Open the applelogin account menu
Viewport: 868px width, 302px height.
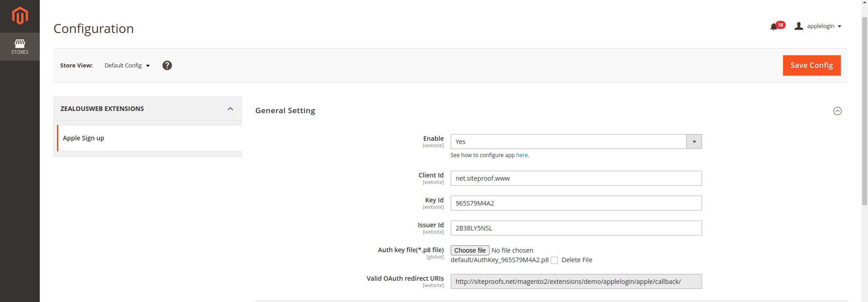pos(818,26)
